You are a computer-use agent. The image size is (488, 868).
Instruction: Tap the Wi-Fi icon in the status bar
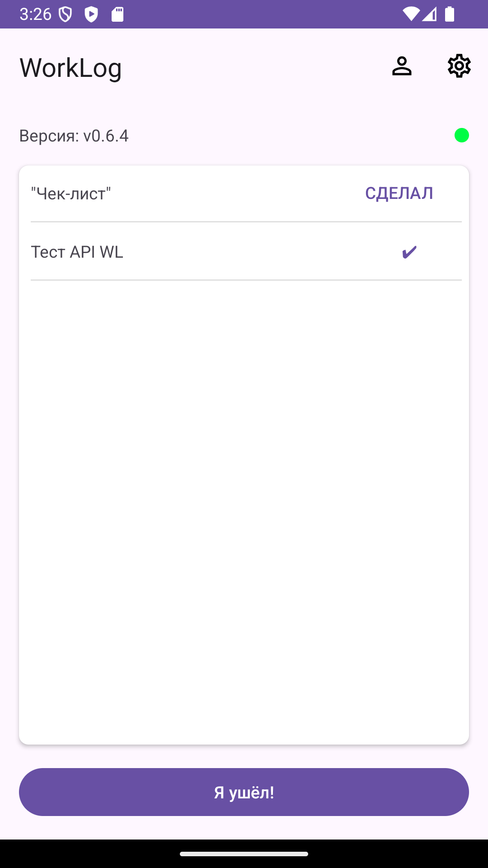point(412,13)
